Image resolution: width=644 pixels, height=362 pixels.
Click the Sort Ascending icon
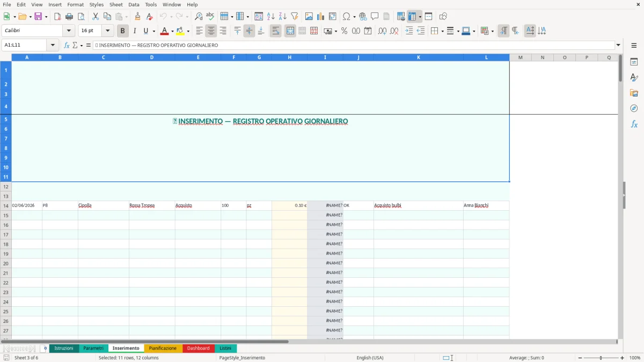click(271, 17)
